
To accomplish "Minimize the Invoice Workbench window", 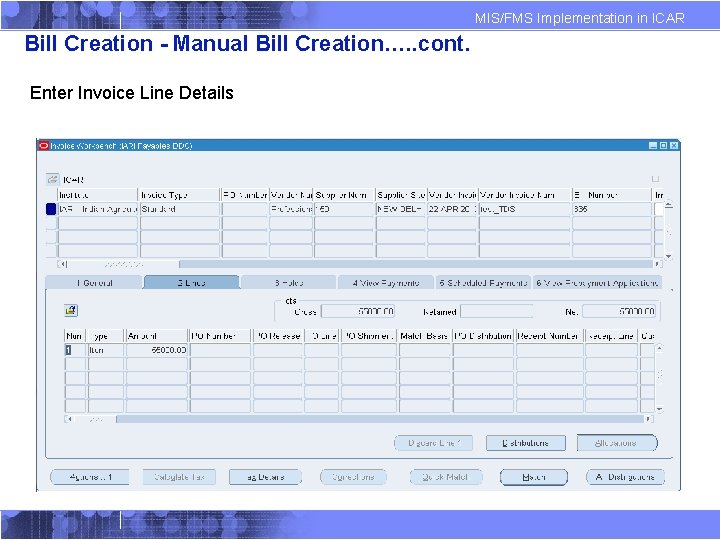I will (x=652, y=146).
